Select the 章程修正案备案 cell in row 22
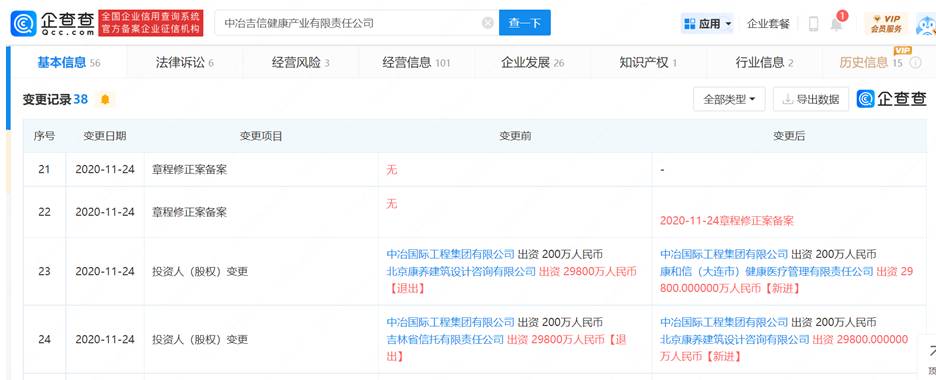This screenshot has width=936, height=380. click(x=261, y=212)
